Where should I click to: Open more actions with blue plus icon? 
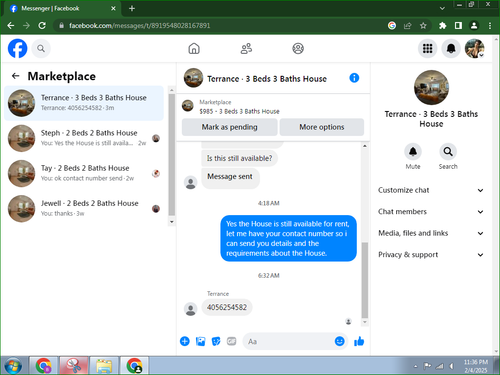click(185, 341)
